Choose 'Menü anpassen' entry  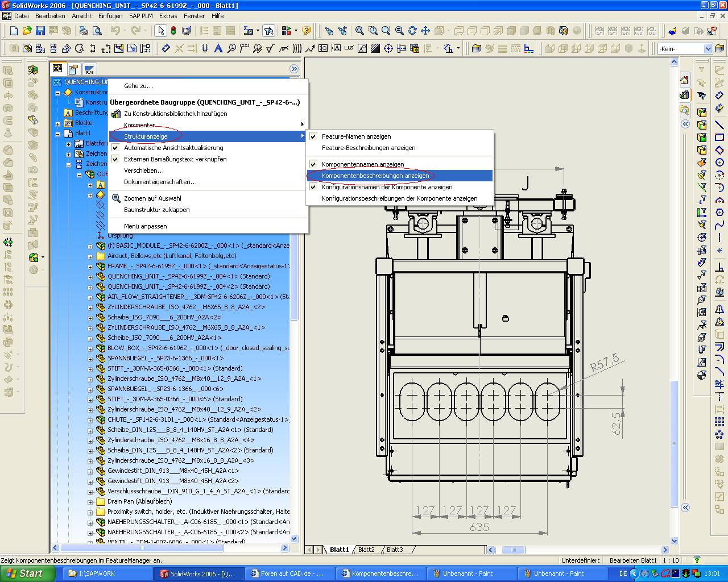click(208, 226)
